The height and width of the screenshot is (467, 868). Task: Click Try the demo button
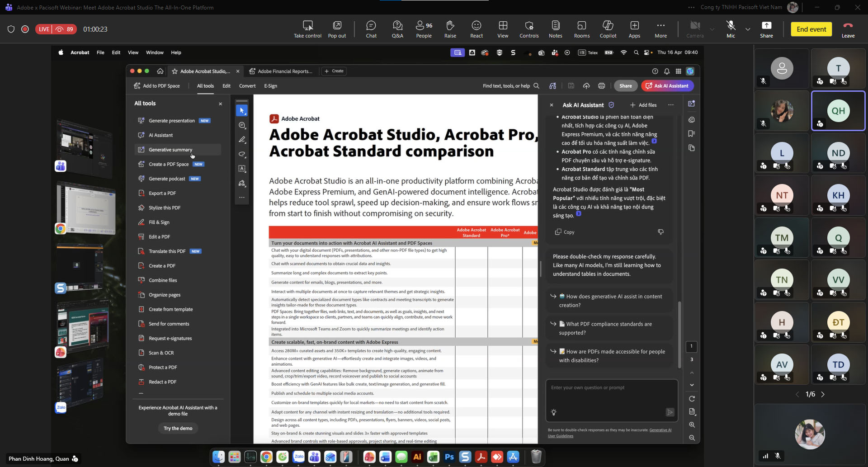[x=178, y=428]
